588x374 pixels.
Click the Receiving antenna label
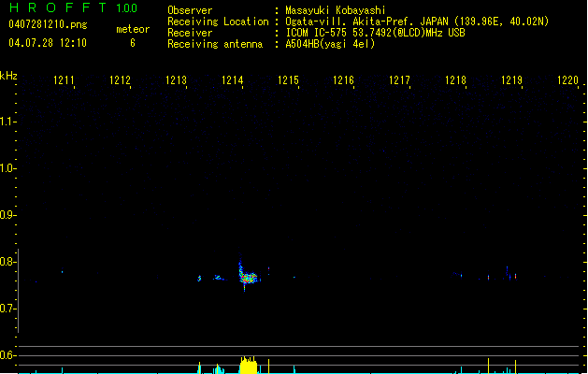click(215, 44)
